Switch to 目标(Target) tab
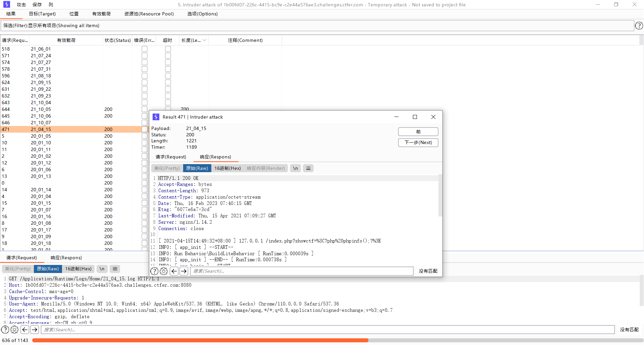This screenshot has height=345, width=644. 42,14
